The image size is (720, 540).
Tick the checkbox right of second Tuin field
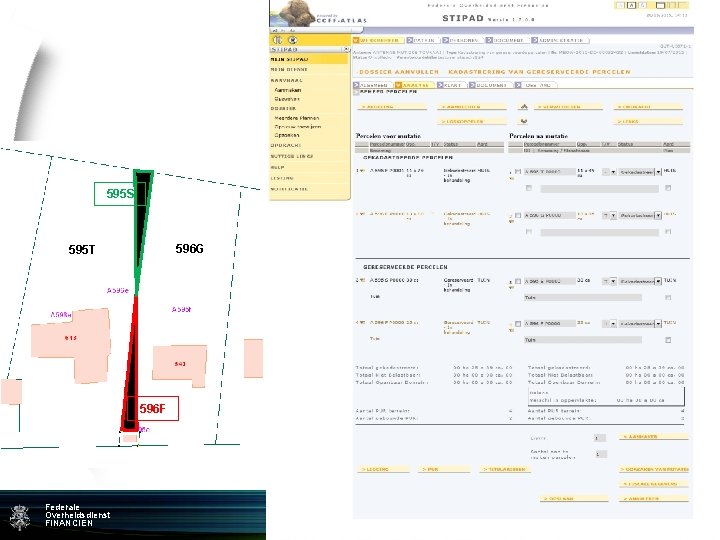tap(668, 340)
